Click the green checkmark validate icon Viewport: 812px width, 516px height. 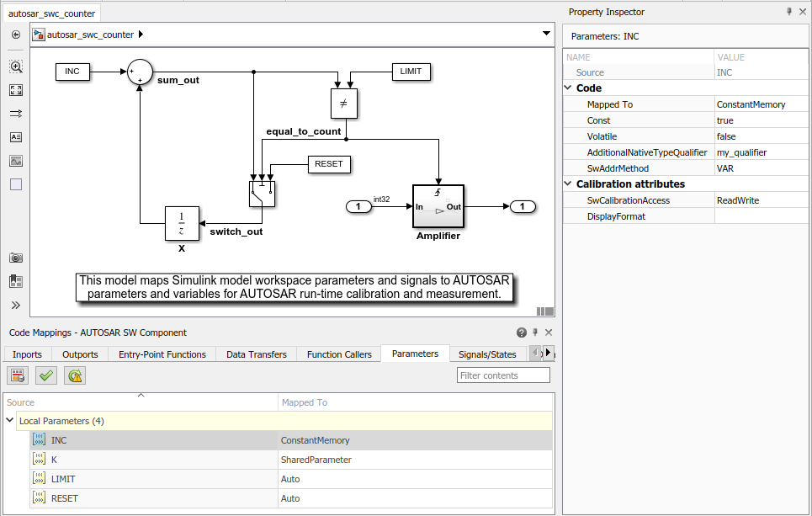[x=46, y=375]
